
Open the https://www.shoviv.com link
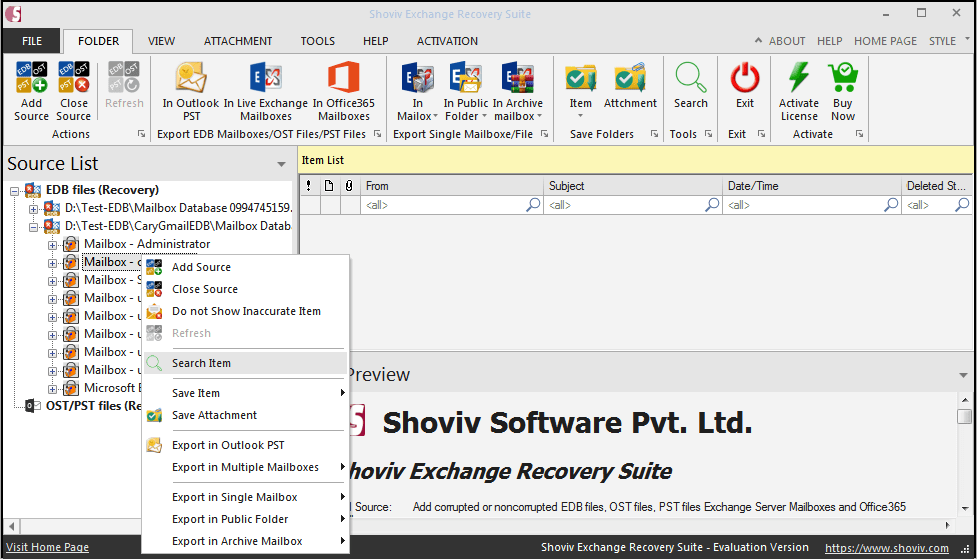pyautogui.click(x=887, y=548)
